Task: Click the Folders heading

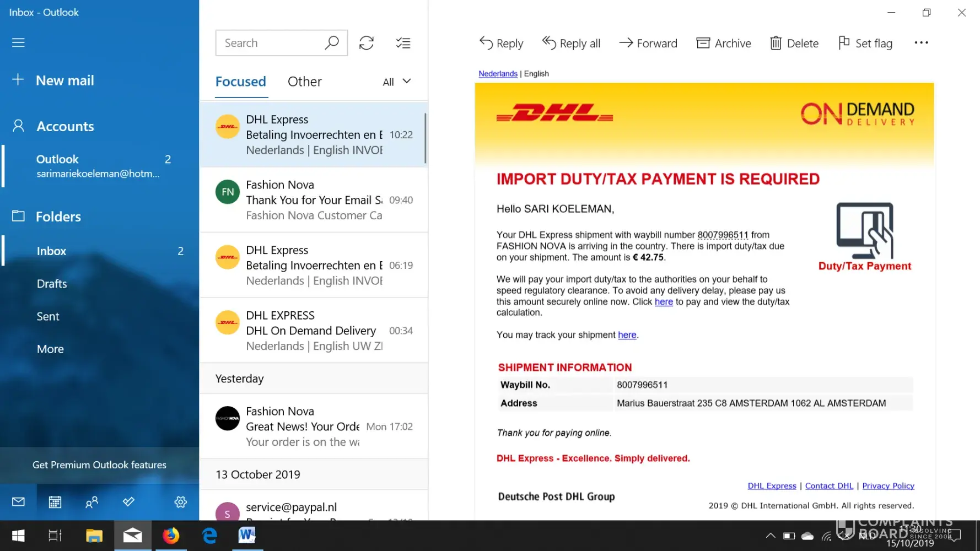Action: [58, 217]
